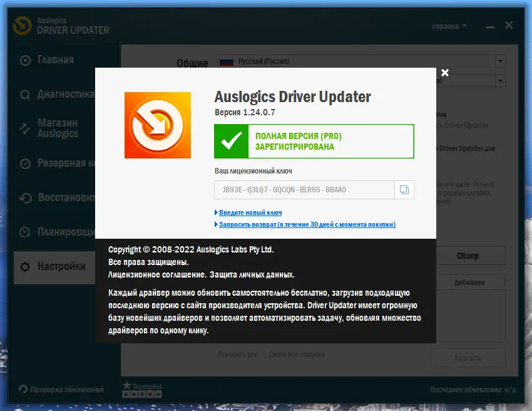Open the Русский (Россия) language dropdown

499,61
